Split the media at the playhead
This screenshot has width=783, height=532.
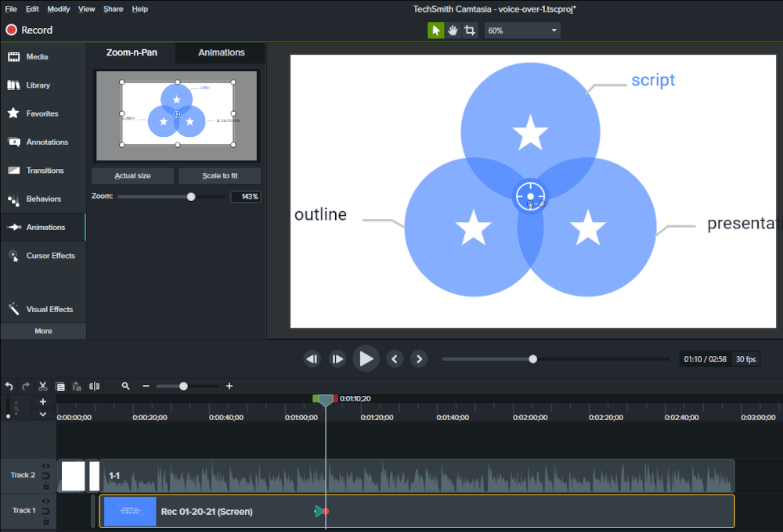point(94,386)
